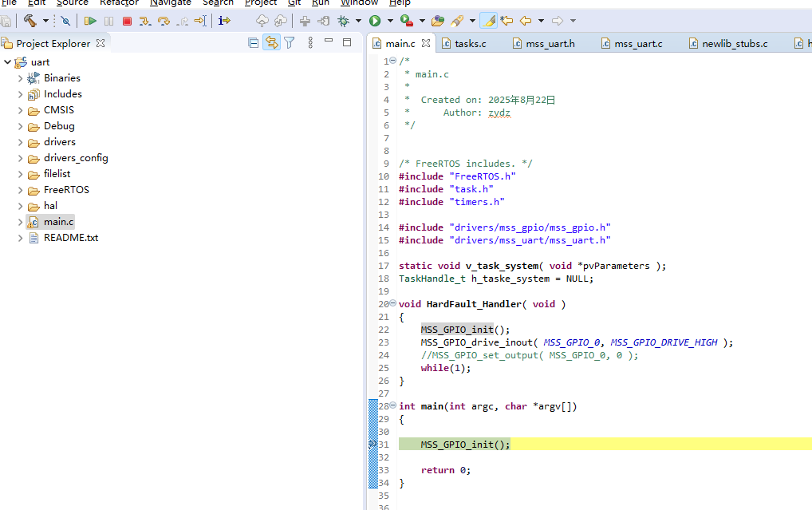Click the Step Return icon

pos(182,21)
